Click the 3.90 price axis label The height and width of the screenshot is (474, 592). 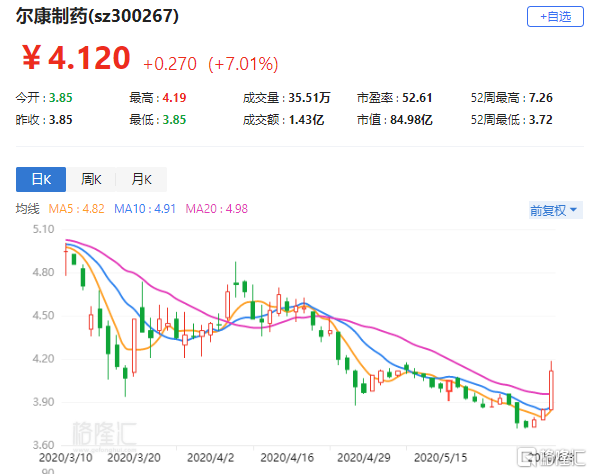[x=43, y=402]
